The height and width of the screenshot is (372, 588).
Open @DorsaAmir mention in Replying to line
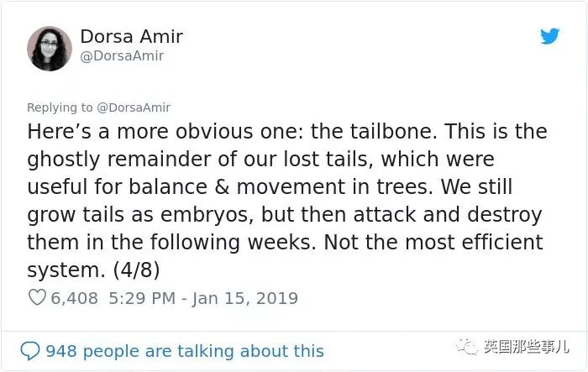(x=134, y=107)
